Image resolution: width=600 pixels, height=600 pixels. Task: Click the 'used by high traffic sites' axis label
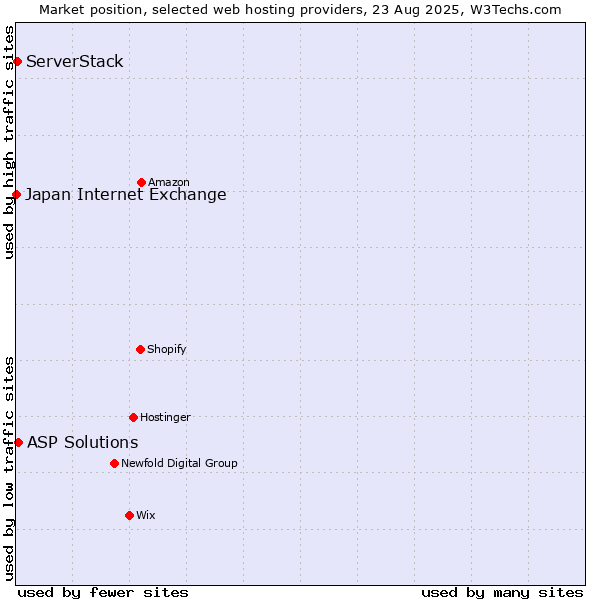tap(8, 142)
